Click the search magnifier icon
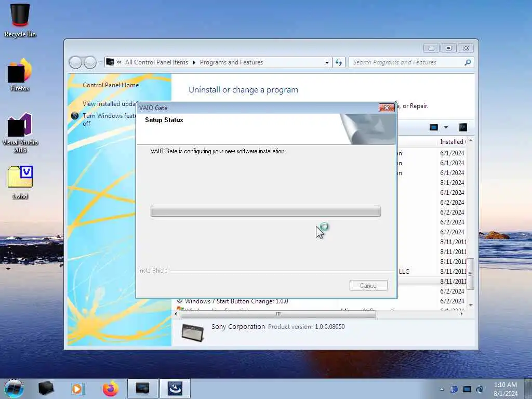This screenshot has height=399, width=532. pyautogui.click(x=468, y=62)
